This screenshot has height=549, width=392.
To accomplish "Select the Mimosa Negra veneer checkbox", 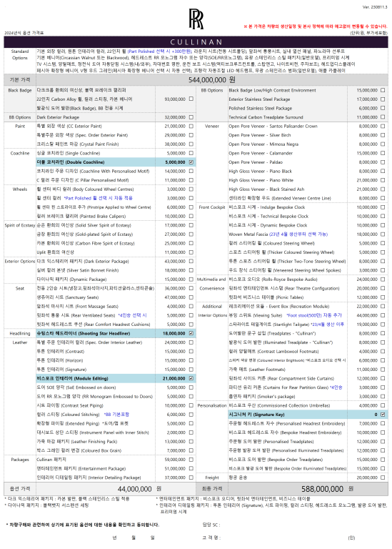I will (383, 144).
